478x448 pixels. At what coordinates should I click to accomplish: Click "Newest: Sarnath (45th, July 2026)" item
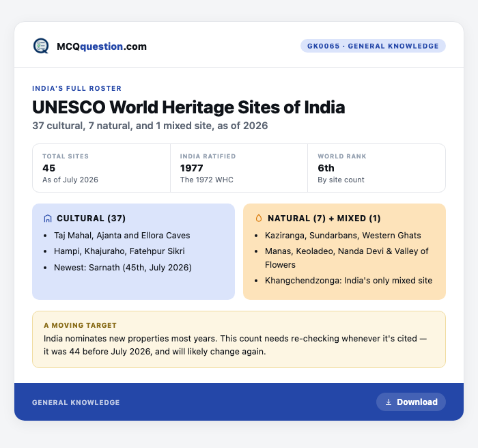tap(123, 268)
